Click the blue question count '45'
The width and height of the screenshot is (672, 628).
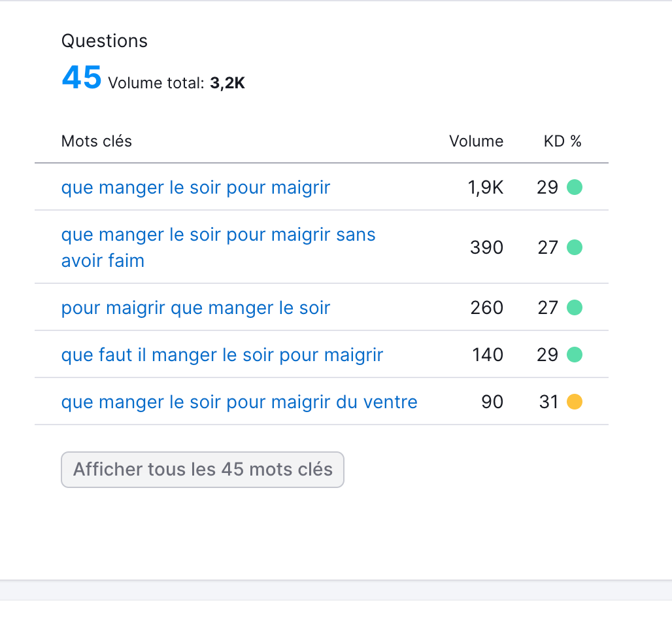pyautogui.click(x=82, y=77)
